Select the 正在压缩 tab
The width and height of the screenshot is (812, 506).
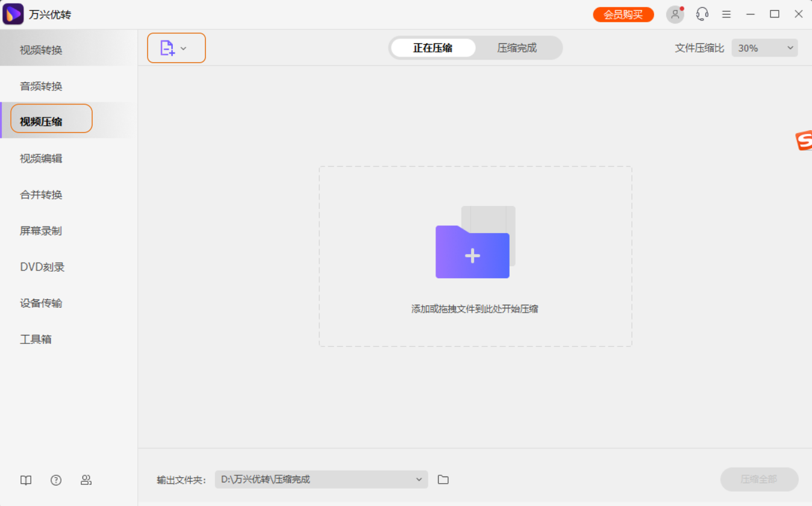coord(433,47)
